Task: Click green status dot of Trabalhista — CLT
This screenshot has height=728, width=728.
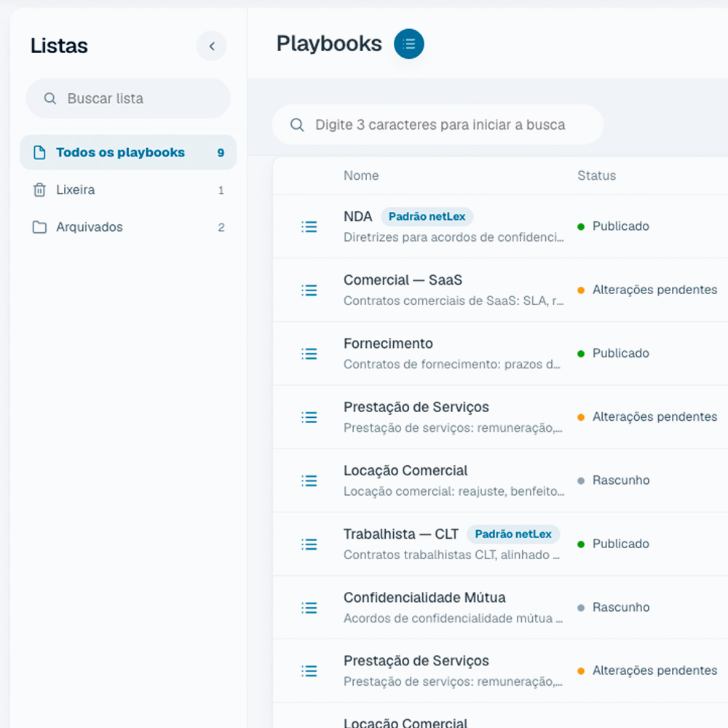Action: point(581,544)
